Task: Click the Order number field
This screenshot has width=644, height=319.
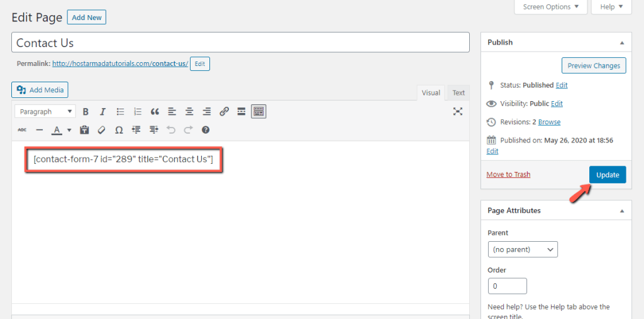Action: (x=508, y=286)
